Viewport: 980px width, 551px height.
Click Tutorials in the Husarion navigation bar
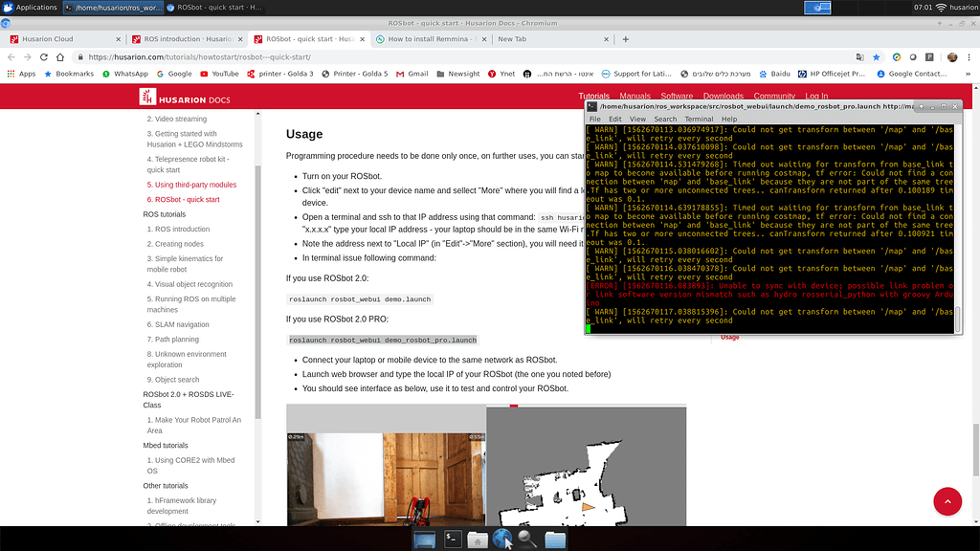pyautogui.click(x=593, y=96)
